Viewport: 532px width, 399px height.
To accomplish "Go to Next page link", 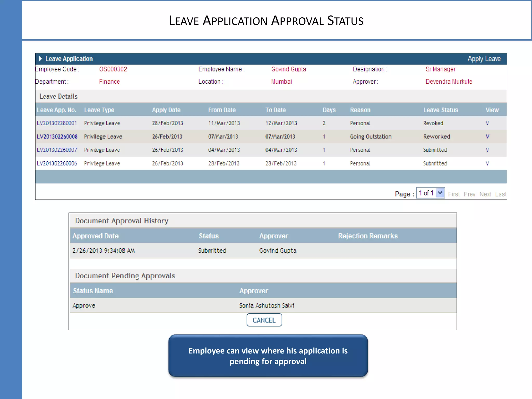I will pyautogui.click(x=485, y=194).
